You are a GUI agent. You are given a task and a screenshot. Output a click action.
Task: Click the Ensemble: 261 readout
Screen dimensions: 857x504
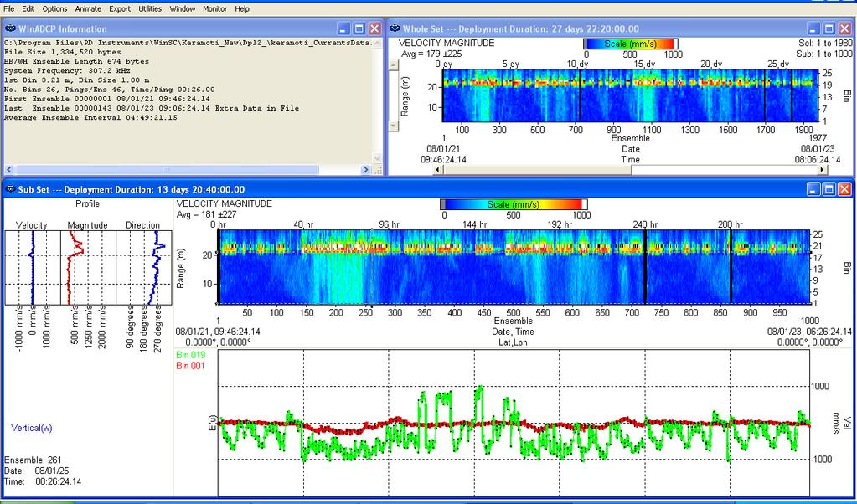click(33, 460)
